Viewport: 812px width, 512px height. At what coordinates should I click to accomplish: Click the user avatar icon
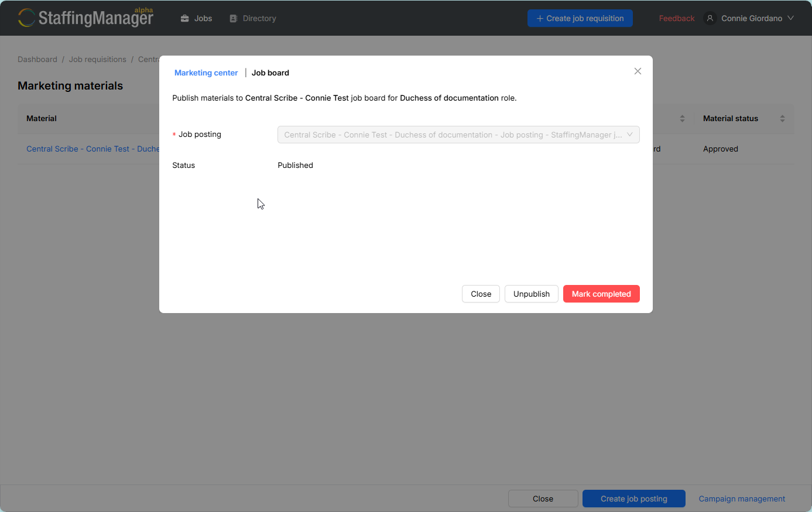click(x=710, y=18)
